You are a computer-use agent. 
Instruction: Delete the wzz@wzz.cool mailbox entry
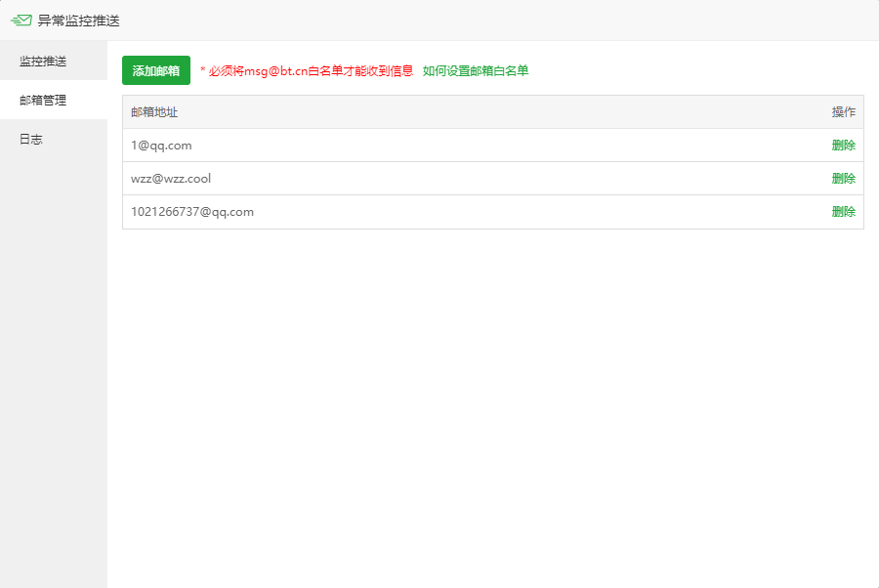point(843,178)
